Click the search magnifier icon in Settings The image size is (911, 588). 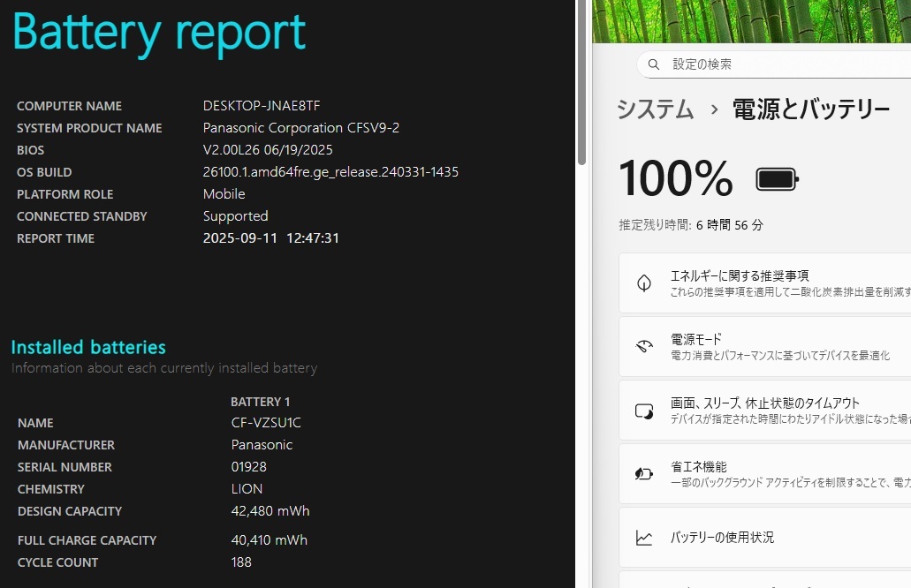pos(654,64)
